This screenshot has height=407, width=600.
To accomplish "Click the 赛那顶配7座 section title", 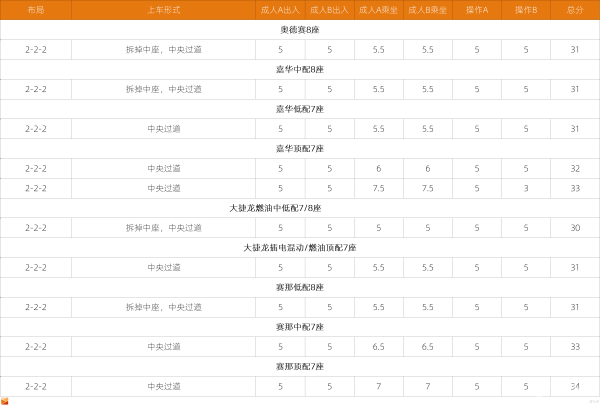I will click(300, 366).
